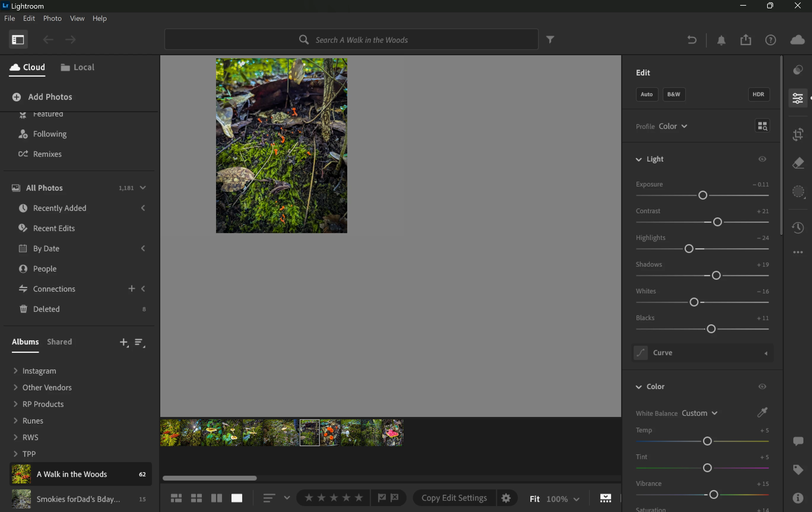Viewport: 812px width, 512px height.
Task: Collapse the Light section chevron
Action: pos(639,159)
